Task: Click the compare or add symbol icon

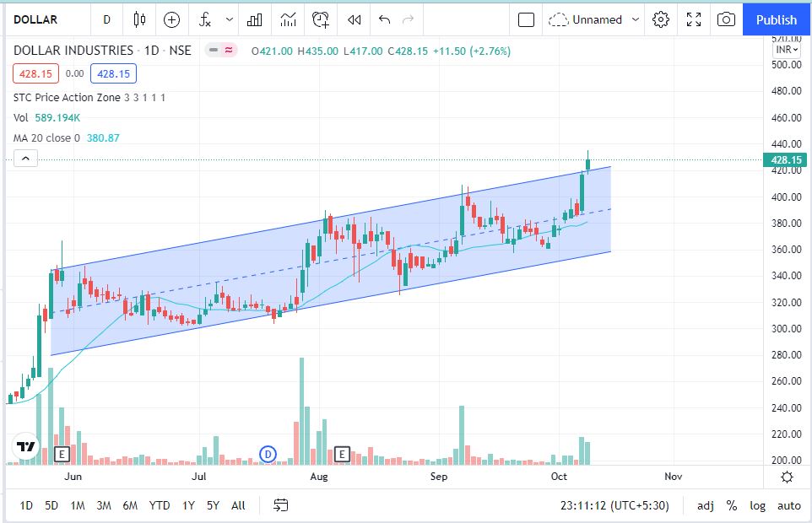Action: (172, 19)
